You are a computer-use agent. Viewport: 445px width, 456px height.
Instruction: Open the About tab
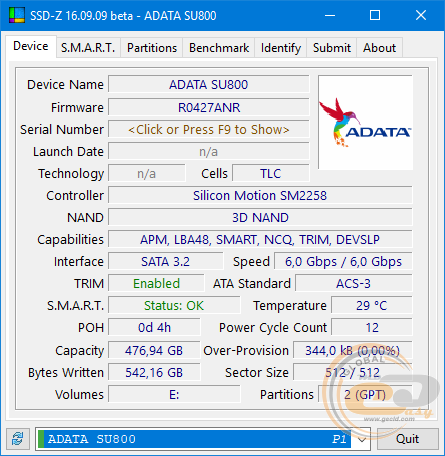pos(379,48)
